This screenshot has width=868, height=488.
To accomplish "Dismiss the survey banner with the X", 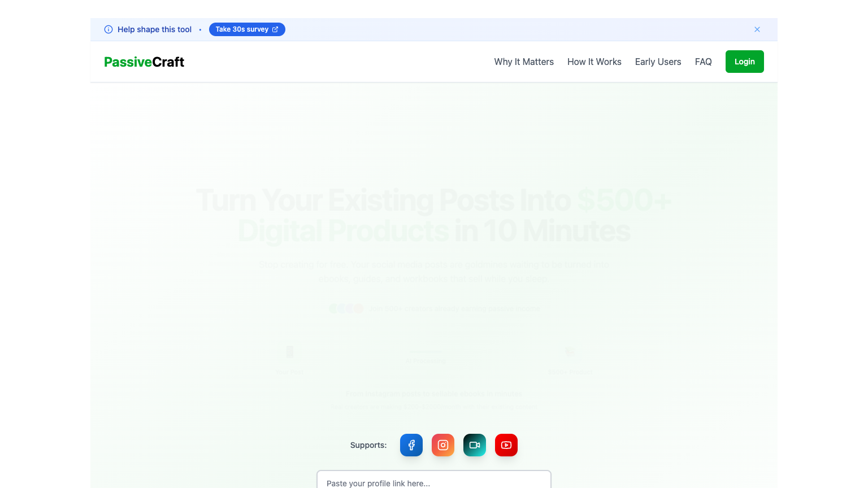I will [757, 29].
